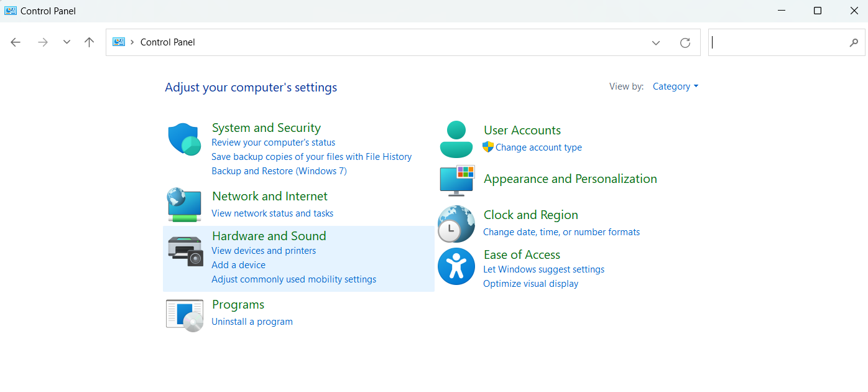Follow the Change account type link
This screenshot has height=392, width=868.
538,147
